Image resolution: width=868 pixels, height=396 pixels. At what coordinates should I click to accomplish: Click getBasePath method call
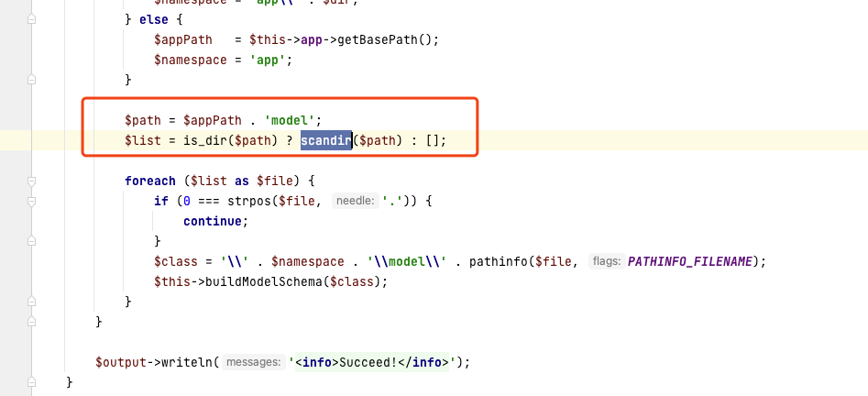377,40
